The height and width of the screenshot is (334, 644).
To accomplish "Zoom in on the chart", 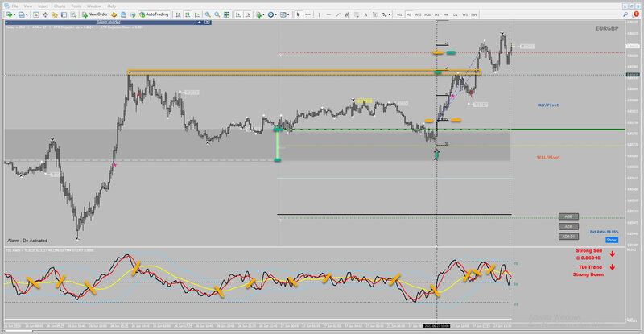I will [208, 14].
